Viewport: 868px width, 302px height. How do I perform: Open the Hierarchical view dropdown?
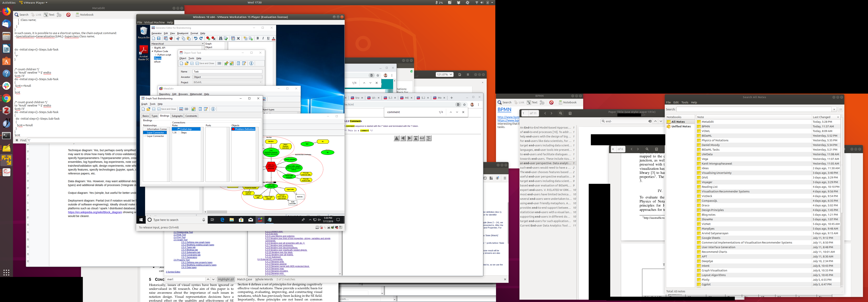pos(202,44)
